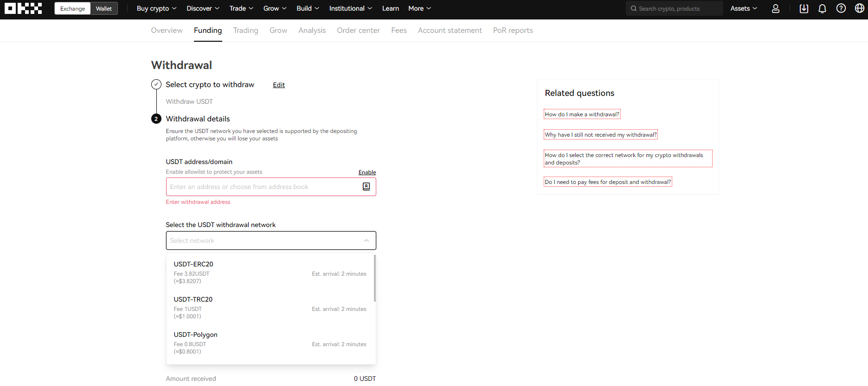Open language globe icon
868x386 pixels.
coord(860,8)
